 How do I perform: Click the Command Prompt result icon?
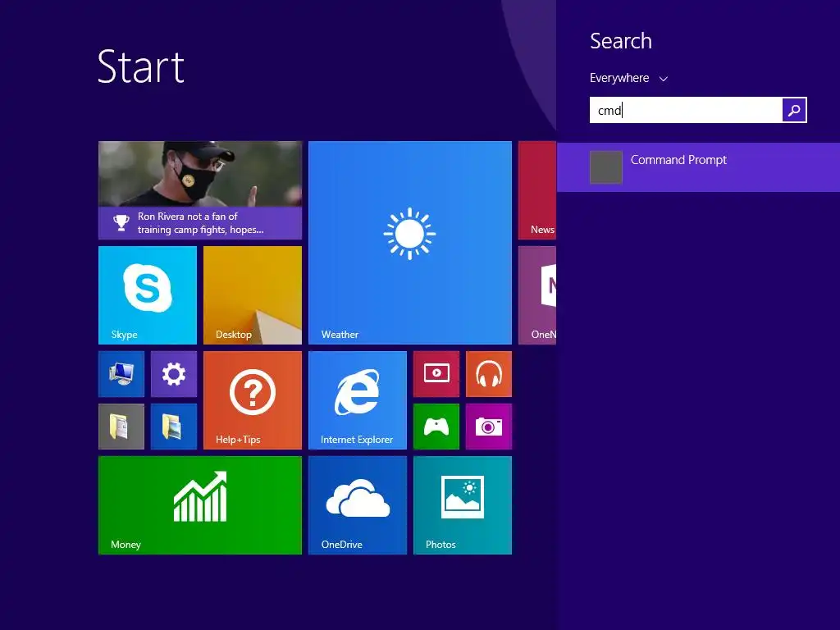tap(606, 167)
